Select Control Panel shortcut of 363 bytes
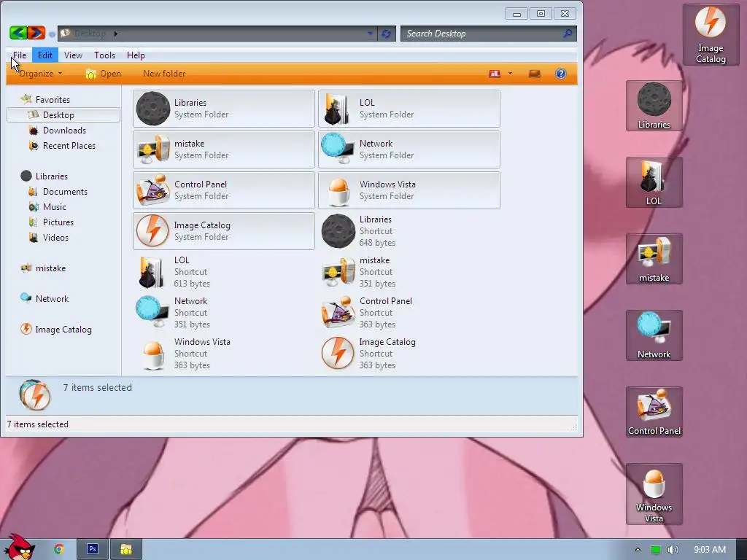Screen dimensions: 747x560 point(409,313)
